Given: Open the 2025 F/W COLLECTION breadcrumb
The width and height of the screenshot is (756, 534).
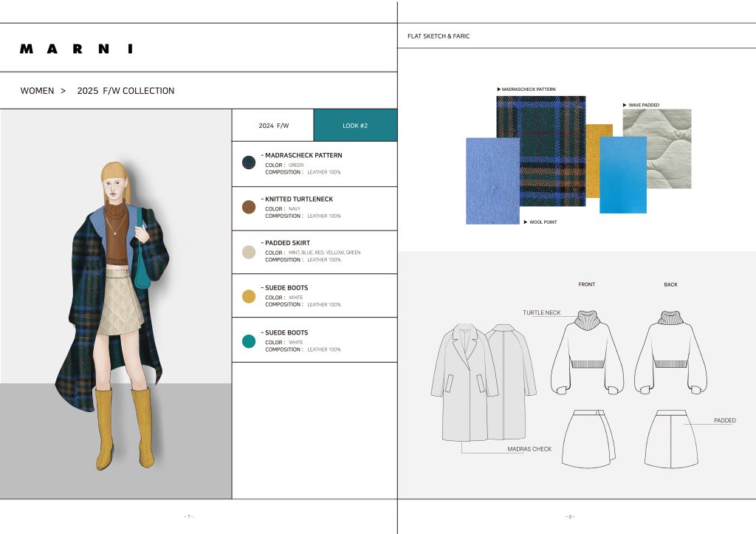Looking at the screenshot, I should tap(126, 91).
